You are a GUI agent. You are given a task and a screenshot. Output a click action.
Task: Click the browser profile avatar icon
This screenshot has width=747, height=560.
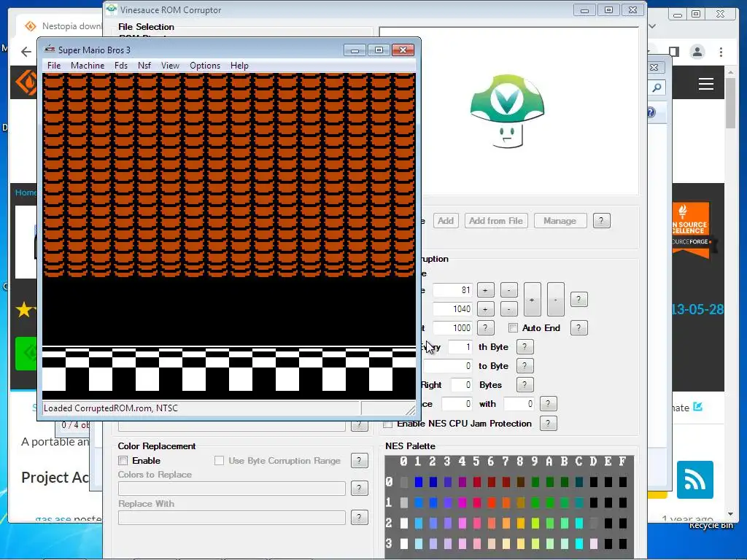pyautogui.click(x=697, y=52)
